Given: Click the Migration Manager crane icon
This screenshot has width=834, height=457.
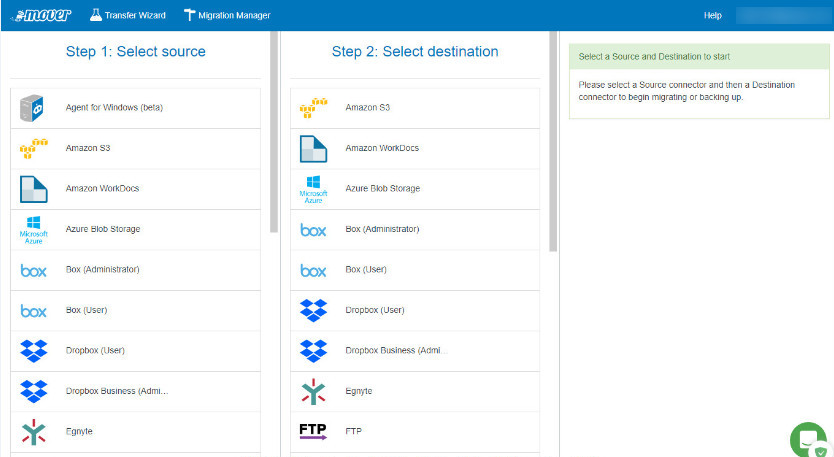Looking at the screenshot, I should tap(189, 15).
